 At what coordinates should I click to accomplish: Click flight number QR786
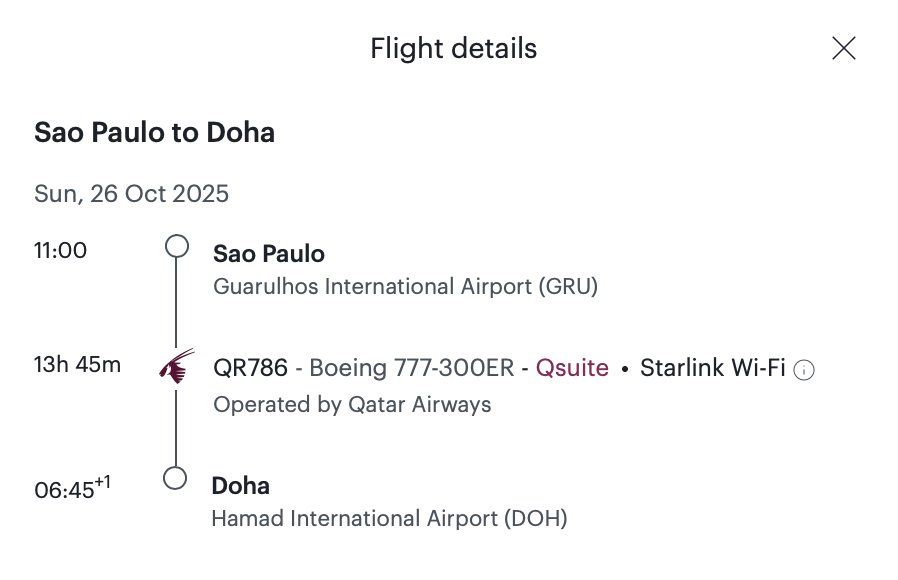tap(250, 368)
